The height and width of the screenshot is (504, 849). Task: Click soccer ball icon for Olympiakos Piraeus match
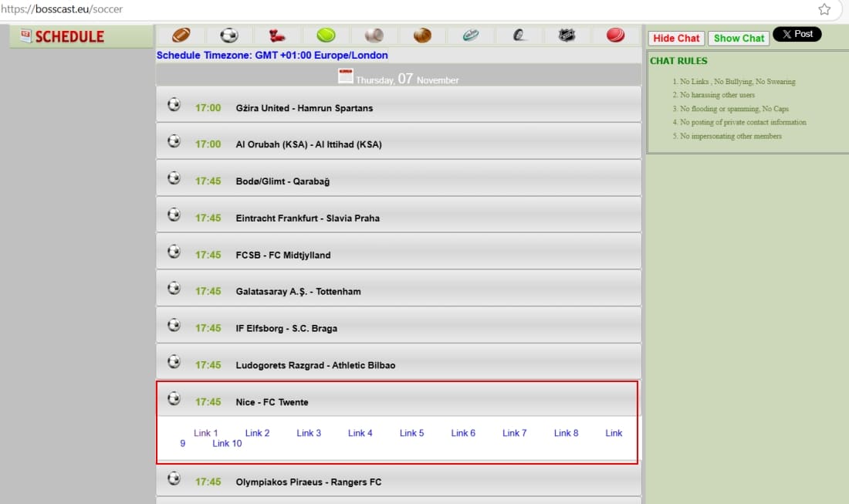(174, 479)
